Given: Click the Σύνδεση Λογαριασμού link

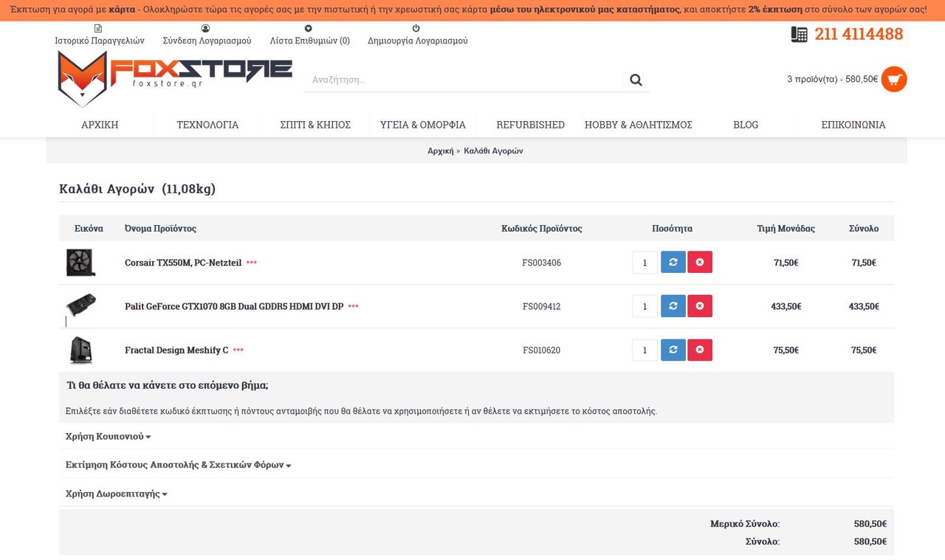Looking at the screenshot, I should [x=207, y=41].
